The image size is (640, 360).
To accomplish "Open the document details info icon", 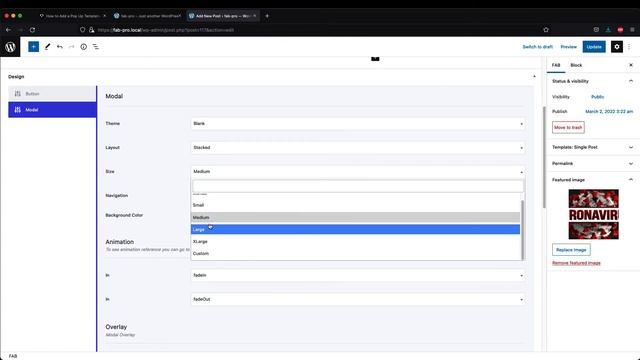I will (84, 47).
